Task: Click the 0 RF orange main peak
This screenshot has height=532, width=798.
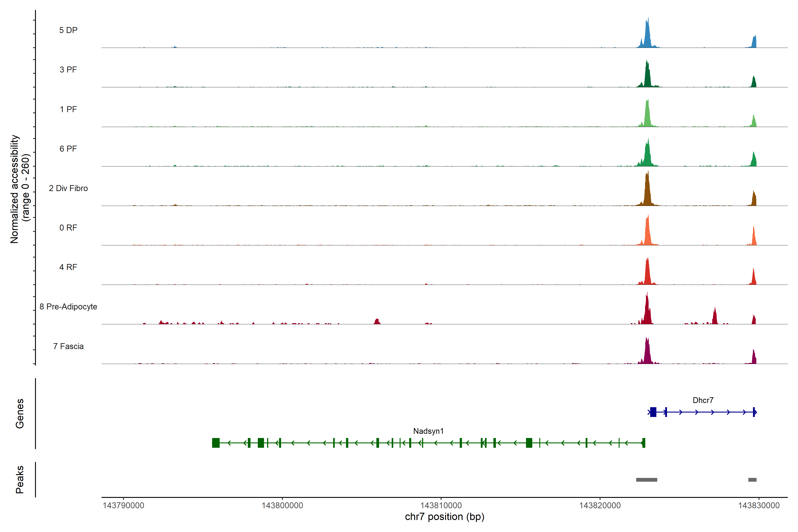Action: (x=647, y=232)
